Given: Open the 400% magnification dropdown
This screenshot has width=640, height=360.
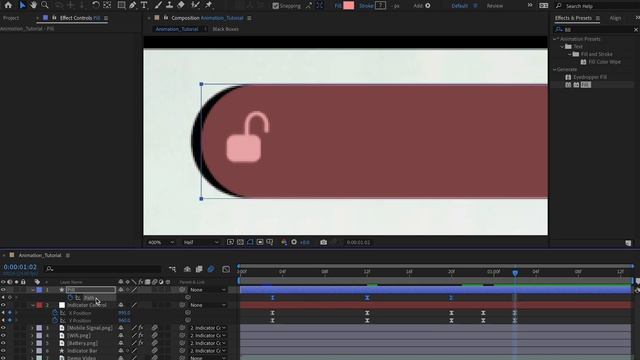Looking at the screenshot, I should pyautogui.click(x=161, y=242).
